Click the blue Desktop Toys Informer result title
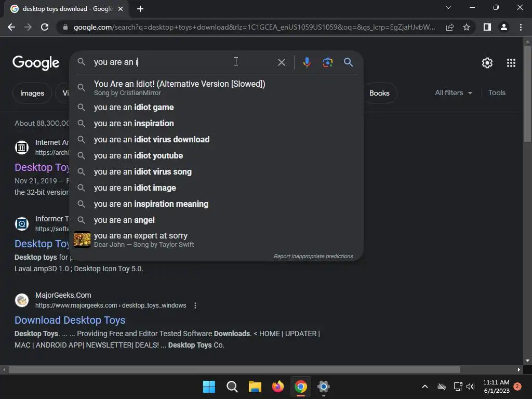This screenshot has width=532, height=399. tap(42, 244)
